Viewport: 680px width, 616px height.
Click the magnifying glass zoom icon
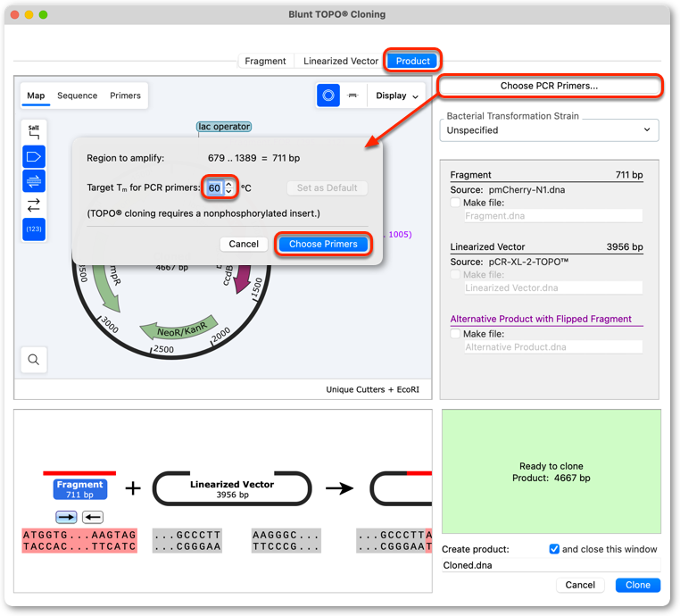pyautogui.click(x=34, y=360)
